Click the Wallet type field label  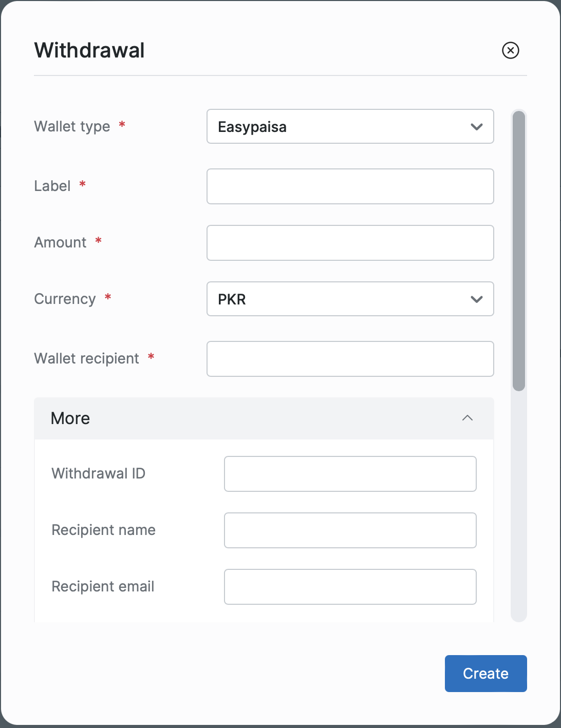[x=72, y=126]
